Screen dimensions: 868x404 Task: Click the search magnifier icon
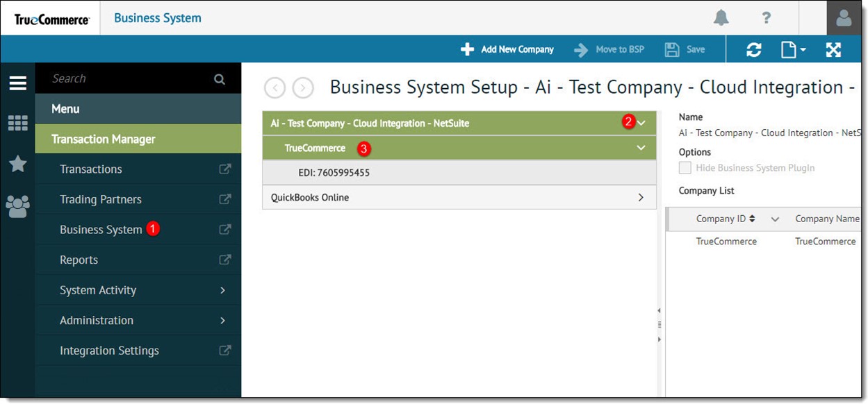tap(220, 79)
